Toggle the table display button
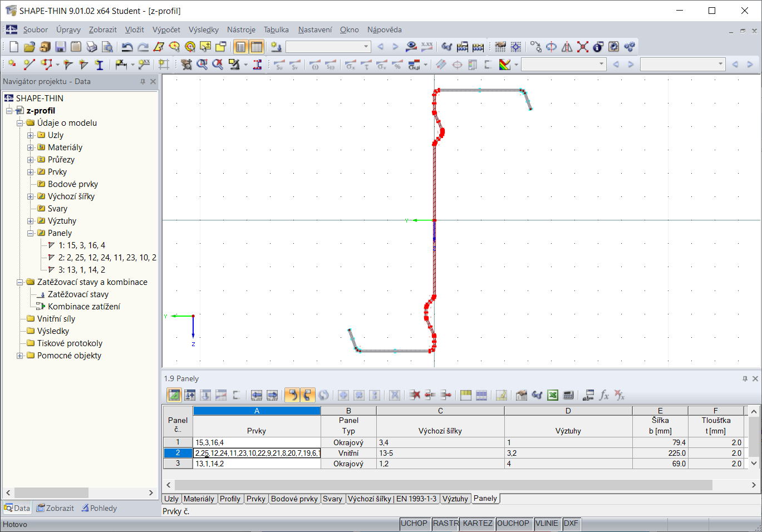This screenshot has width=762, height=532. point(256,47)
